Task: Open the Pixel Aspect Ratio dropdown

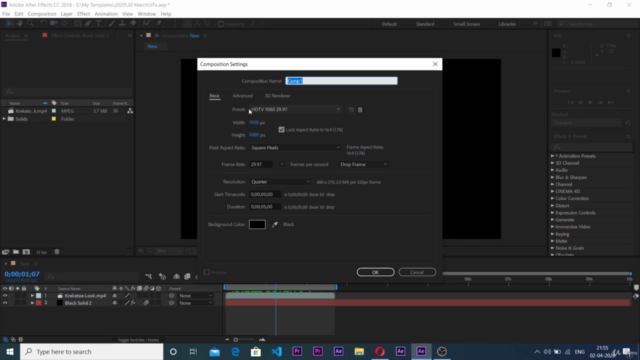Action: click(x=296, y=148)
